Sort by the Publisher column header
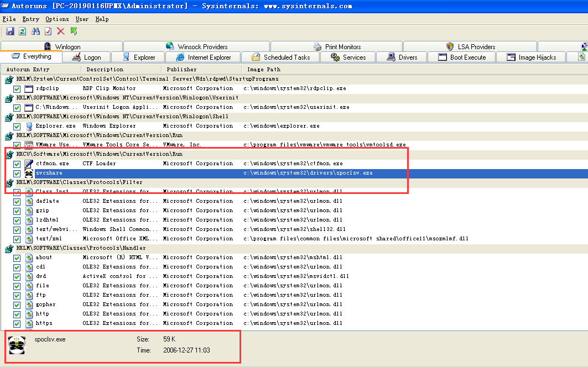 [181, 69]
